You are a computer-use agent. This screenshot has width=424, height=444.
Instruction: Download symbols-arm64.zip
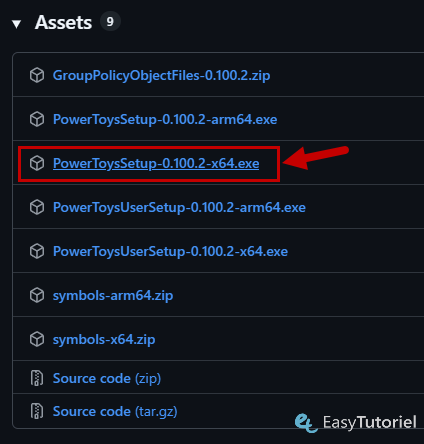(113, 296)
